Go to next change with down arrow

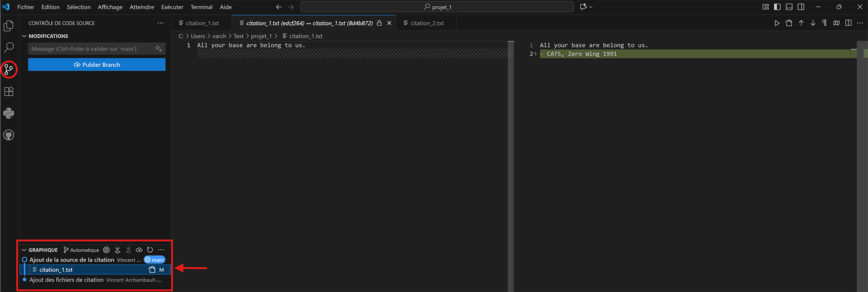tap(813, 23)
